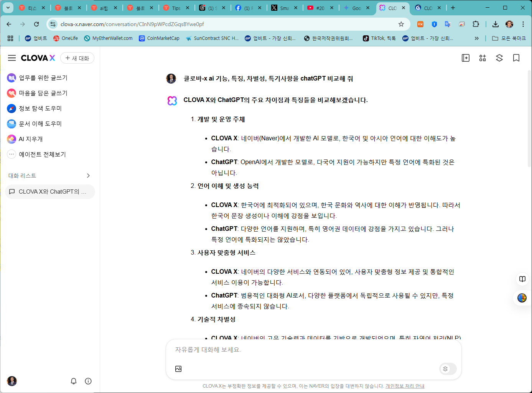Open the Chrome three-dot menu
Viewport: 532px width, 393px height.
(523, 24)
